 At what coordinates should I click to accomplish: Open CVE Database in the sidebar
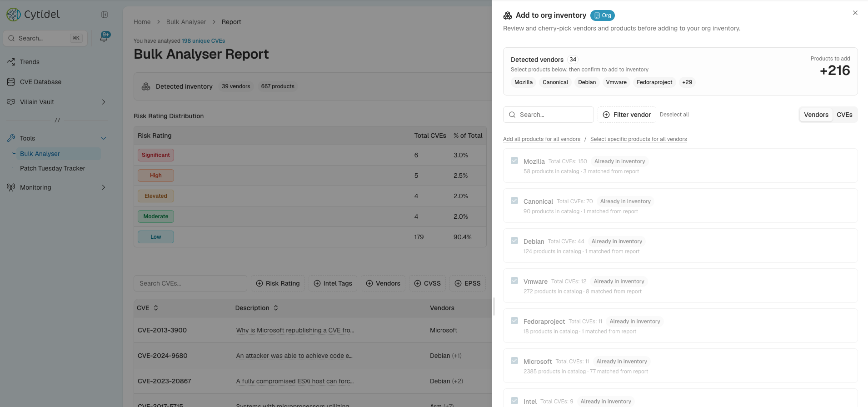40,82
